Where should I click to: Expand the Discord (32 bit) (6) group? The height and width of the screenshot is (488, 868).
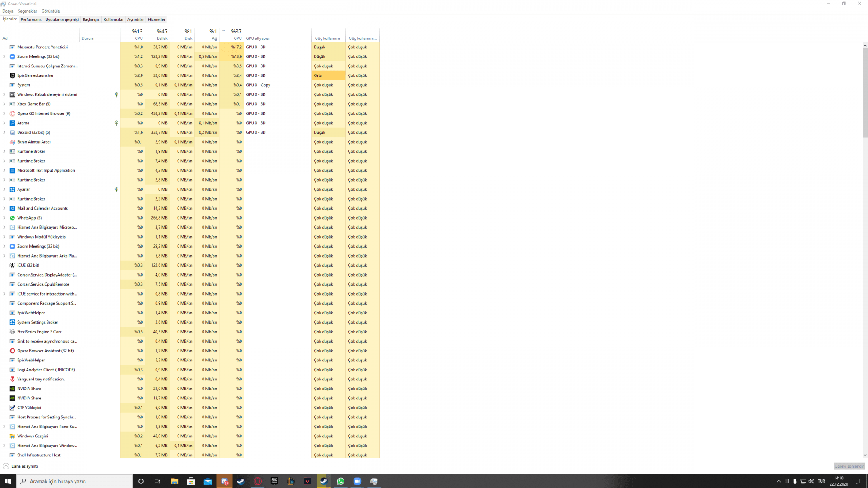[x=5, y=132]
